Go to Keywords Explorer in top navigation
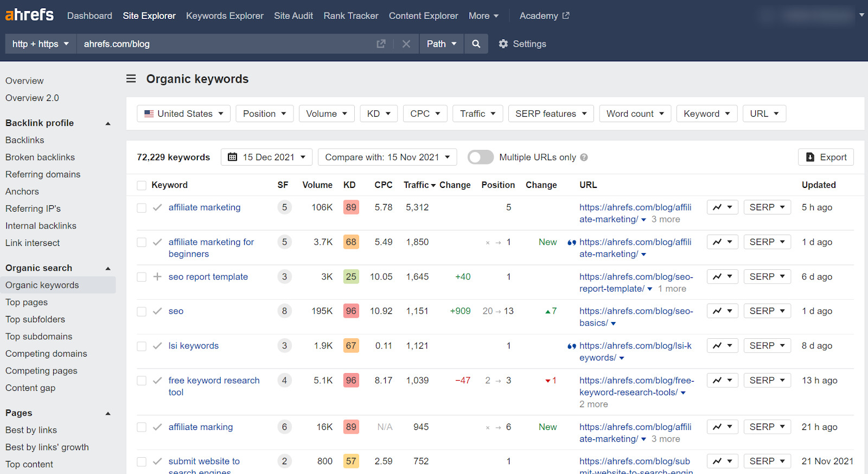Screen dimensions: 868x474 click(225, 16)
